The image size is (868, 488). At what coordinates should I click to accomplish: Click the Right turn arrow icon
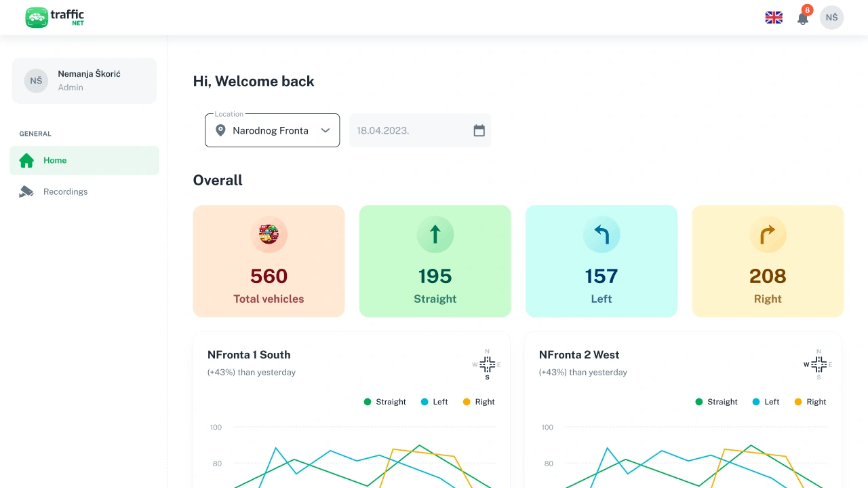point(768,235)
